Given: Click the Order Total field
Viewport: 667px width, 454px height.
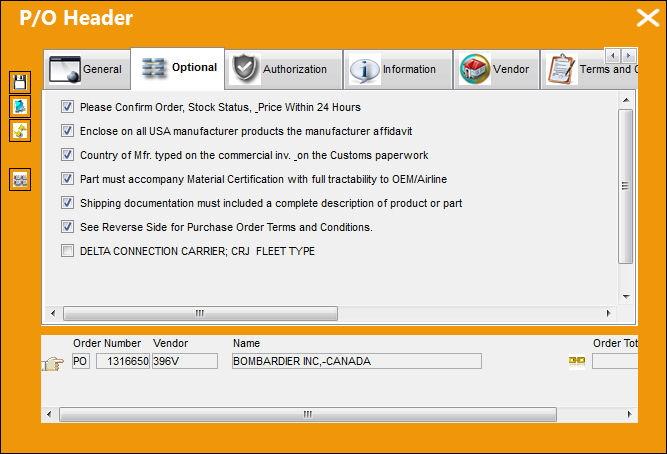Looking at the screenshot, I should 615,361.
